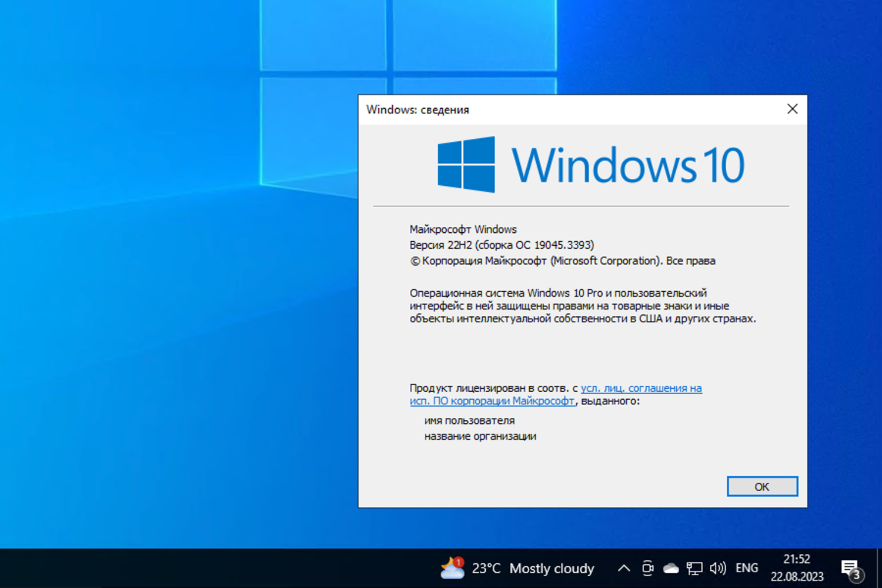Click the network status icon in the tray

tap(695, 568)
